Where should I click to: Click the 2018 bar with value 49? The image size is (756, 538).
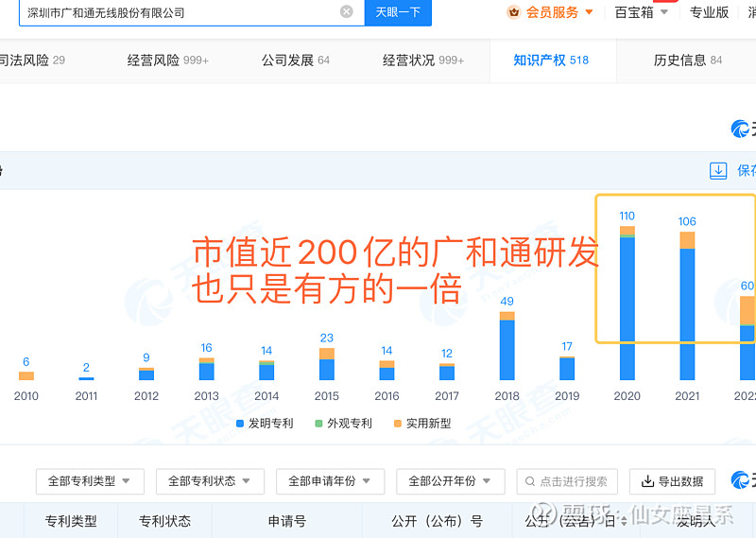click(x=507, y=345)
